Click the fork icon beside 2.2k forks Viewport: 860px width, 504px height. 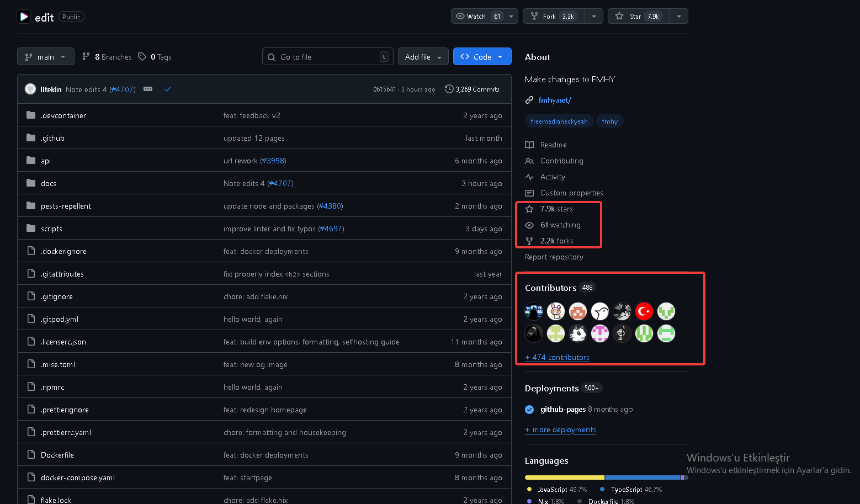coord(529,241)
